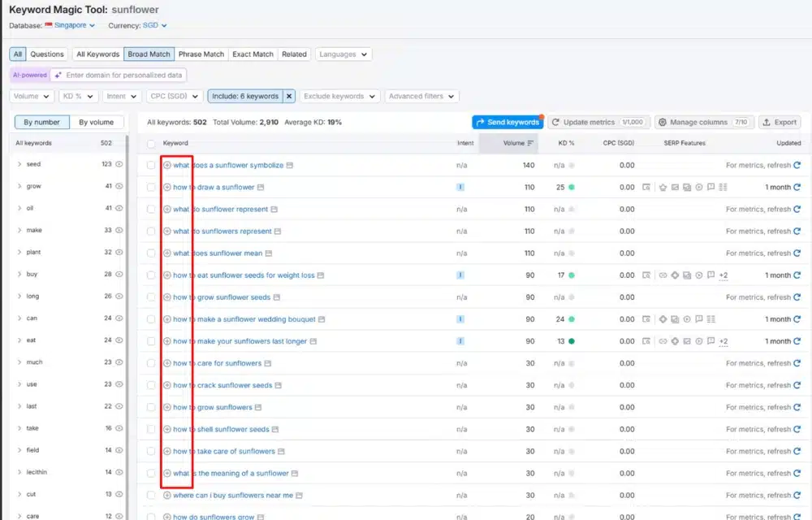
Task: Click SERP snapshot icon next to 'what is the meaning of a sunflower'
Action: (x=295, y=474)
